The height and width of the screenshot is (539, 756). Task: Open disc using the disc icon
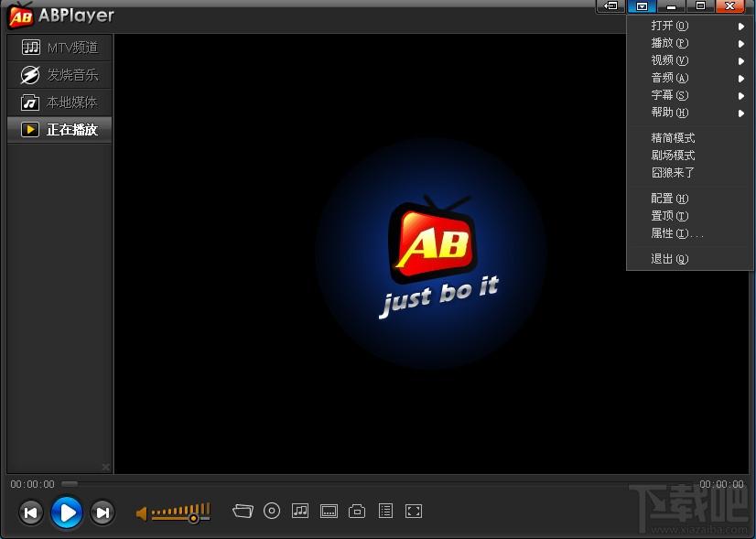coord(272,511)
